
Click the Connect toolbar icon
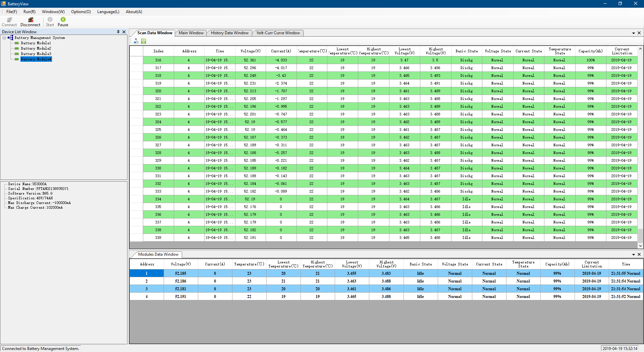click(9, 20)
